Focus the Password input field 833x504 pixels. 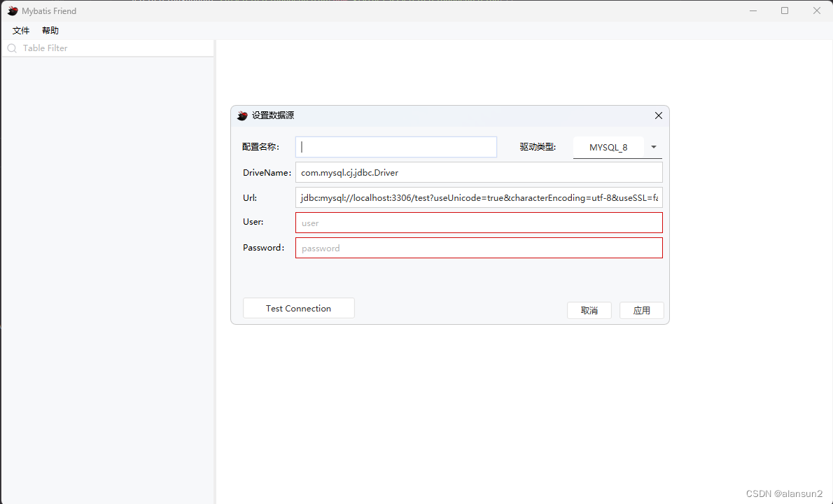(x=479, y=248)
